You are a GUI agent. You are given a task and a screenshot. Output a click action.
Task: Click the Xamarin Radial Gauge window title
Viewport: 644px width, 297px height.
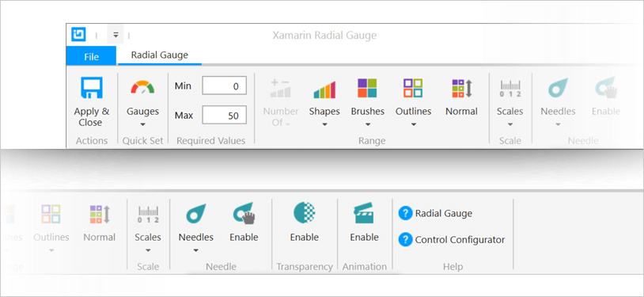point(324,36)
